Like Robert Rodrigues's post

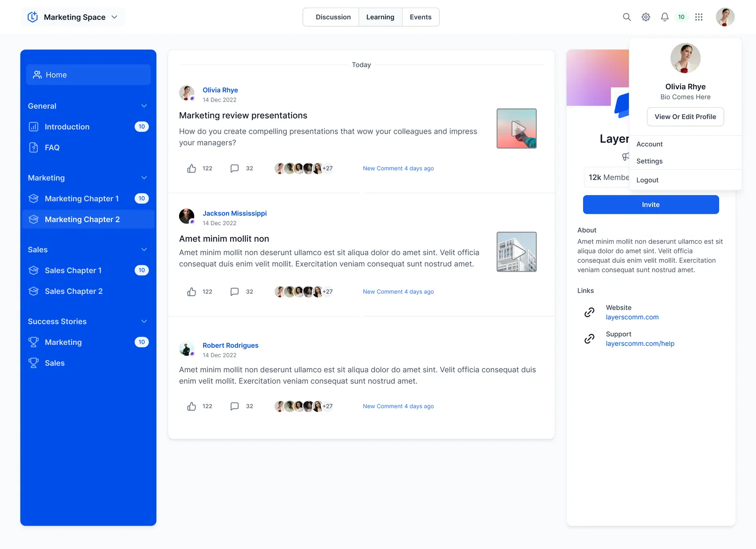[191, 406]
